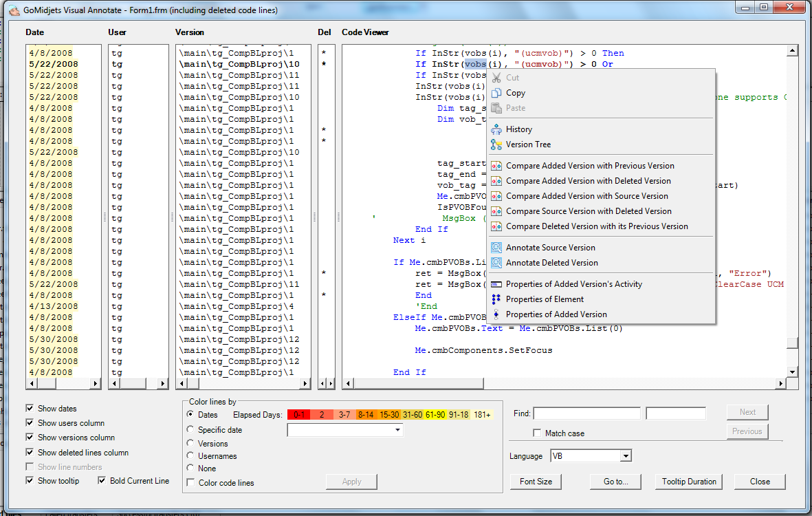Enable the Match case checkbox
Viewport: 812px width, 516px height.
537,433
